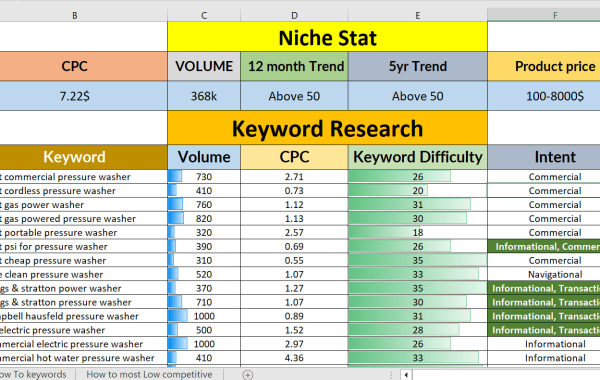Click the CPC value 2.71
This screenshot has height=380, width=600.
coord(294,177)
